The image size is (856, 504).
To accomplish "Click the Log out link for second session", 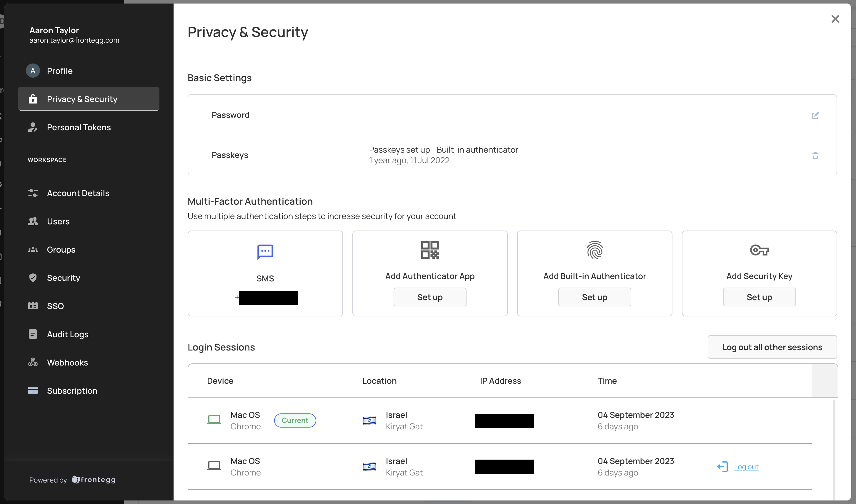I will coord(746,467).
